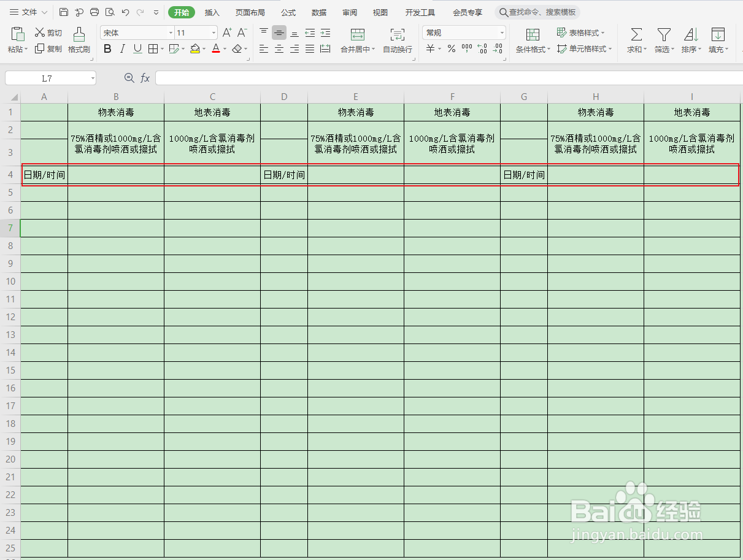This screenshot has height=560, width=743.
Task: Select the Format Painter (格式刷)
Action: [x=79, y=40]
